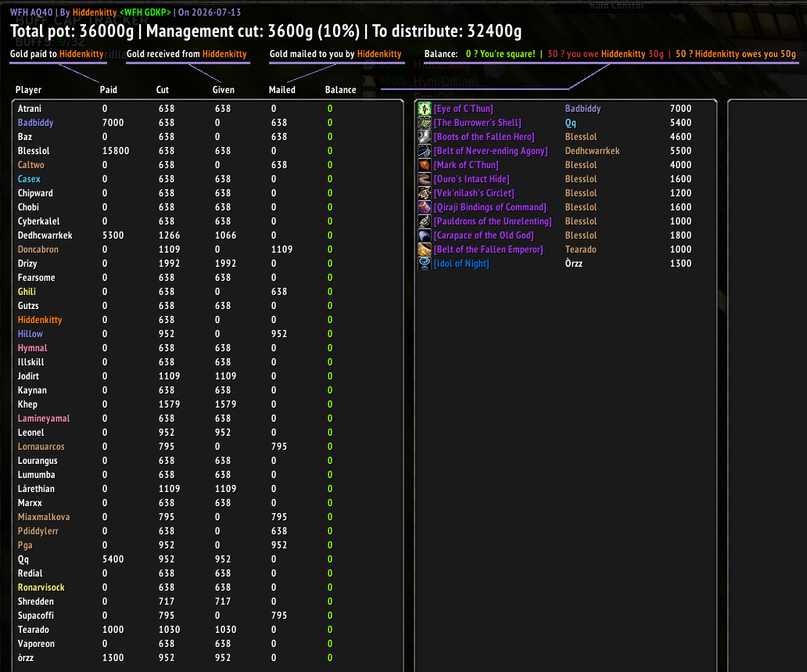The height and width of the screenshot is (672, 807).
Task: Open [Carapace of the Old God] link
Action: coord(484,235)
